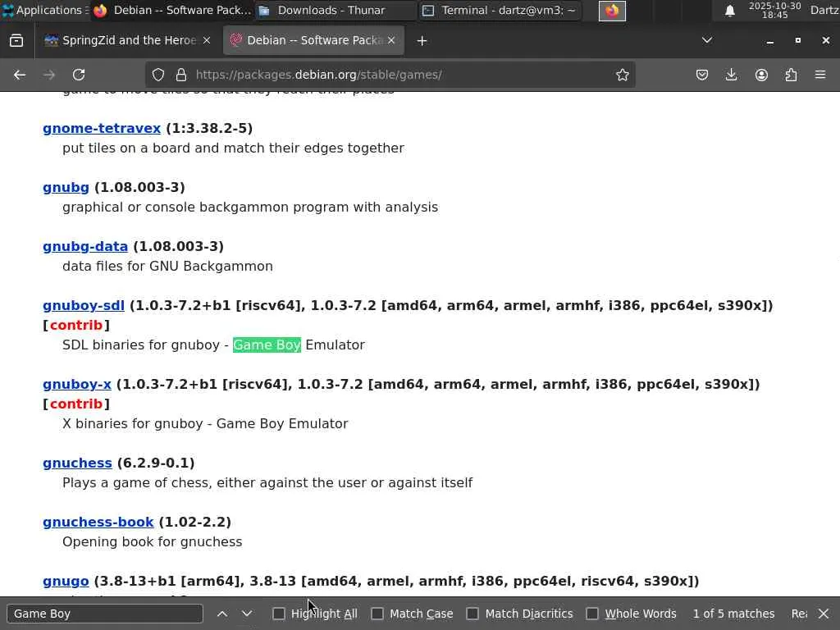Click the Opening book for gnuchess description
This screenshot has width=840, height=630.
click(x=152, y=541)
